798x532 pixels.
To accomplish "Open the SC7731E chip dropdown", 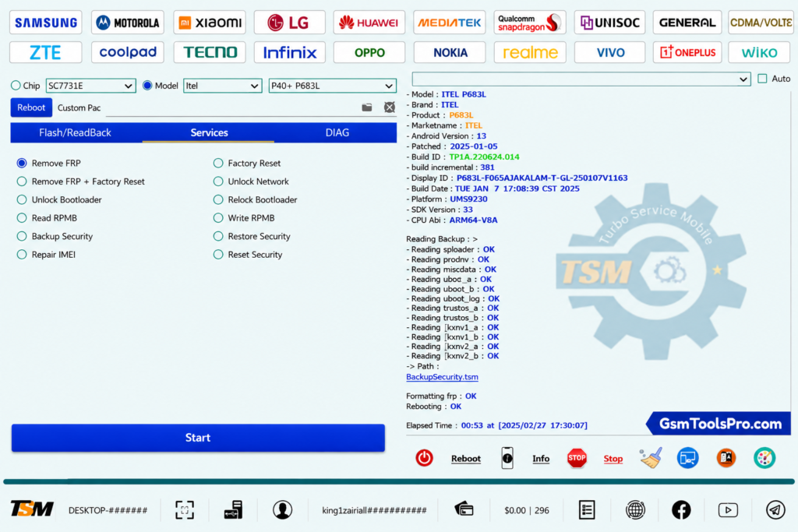I will 90,86.
